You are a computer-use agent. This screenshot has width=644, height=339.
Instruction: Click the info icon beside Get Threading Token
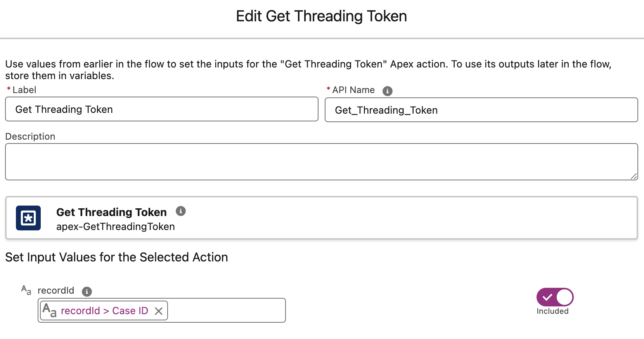[x=180, y=211]
